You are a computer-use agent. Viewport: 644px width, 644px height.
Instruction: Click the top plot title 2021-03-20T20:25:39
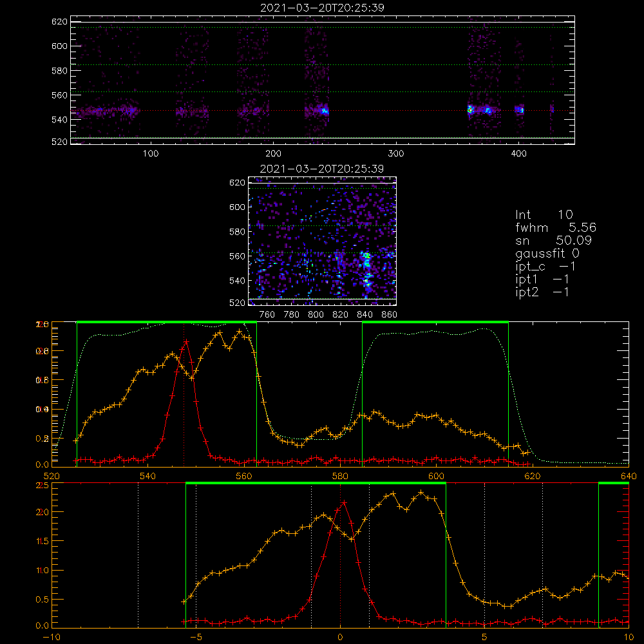[x=323, y=8]
